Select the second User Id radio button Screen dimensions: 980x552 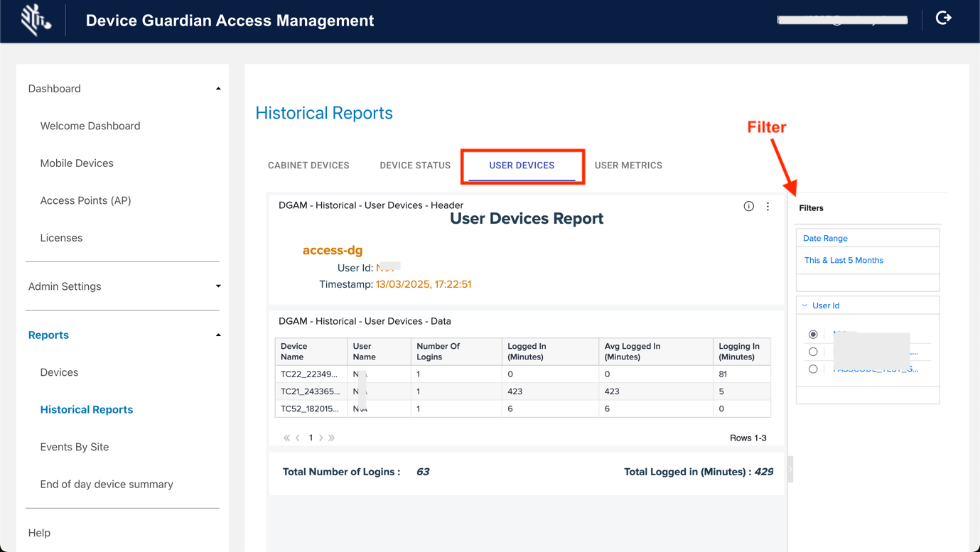(813, 352)
